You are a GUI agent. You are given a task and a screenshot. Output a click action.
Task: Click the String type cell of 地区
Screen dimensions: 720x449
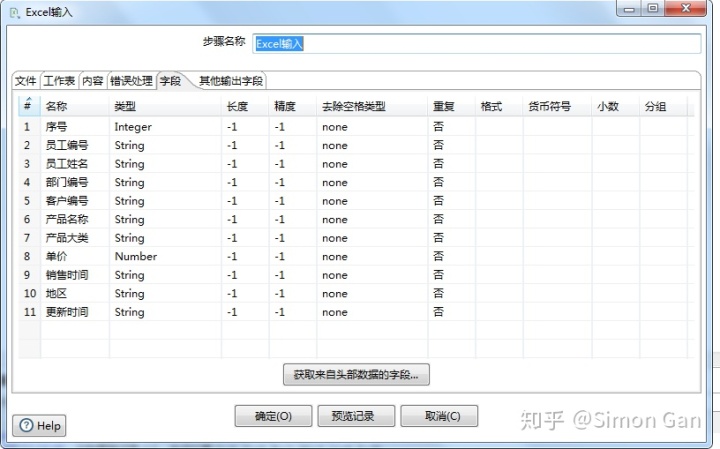coord(165,293)
